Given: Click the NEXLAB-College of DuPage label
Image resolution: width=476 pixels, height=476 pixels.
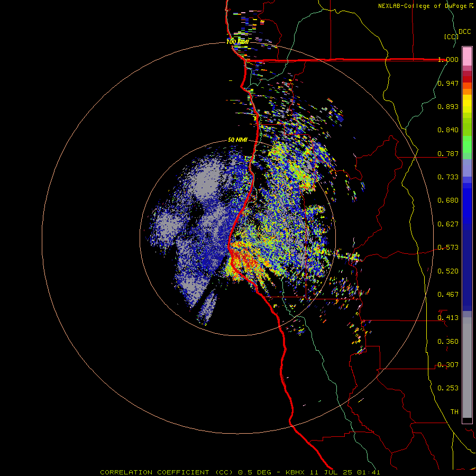Looking at the screenshot, I should click(422, 6).
